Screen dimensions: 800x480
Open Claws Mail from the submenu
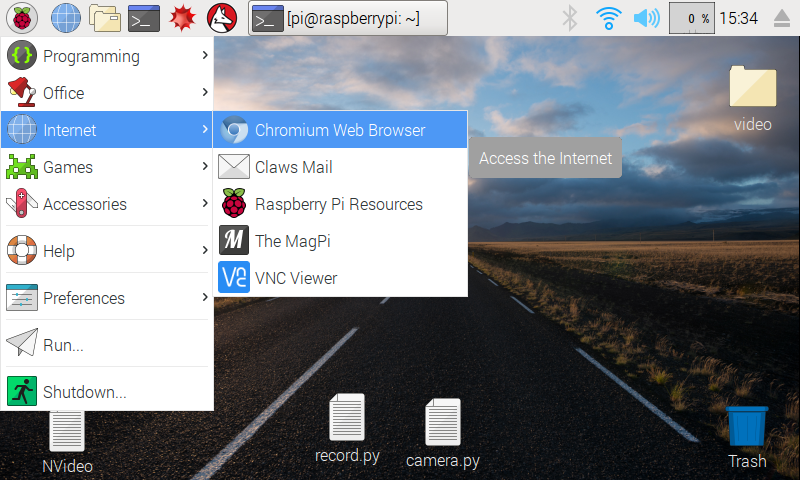click(x=340, y=167)
